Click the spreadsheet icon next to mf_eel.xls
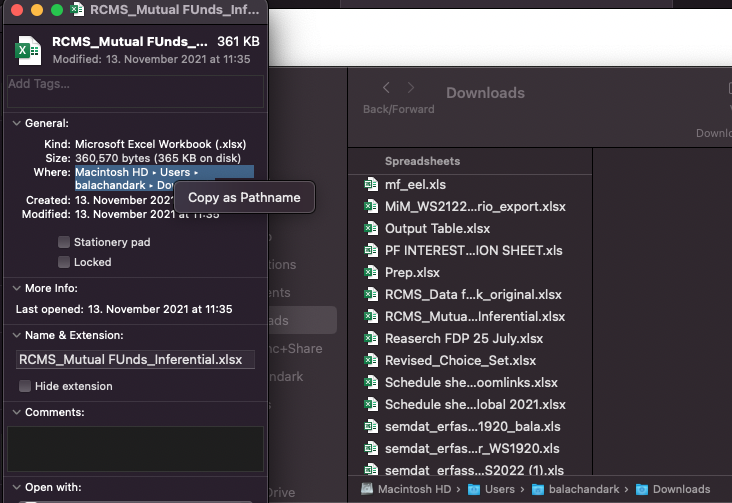Screen dimensions: 732x503 (371, 184)
